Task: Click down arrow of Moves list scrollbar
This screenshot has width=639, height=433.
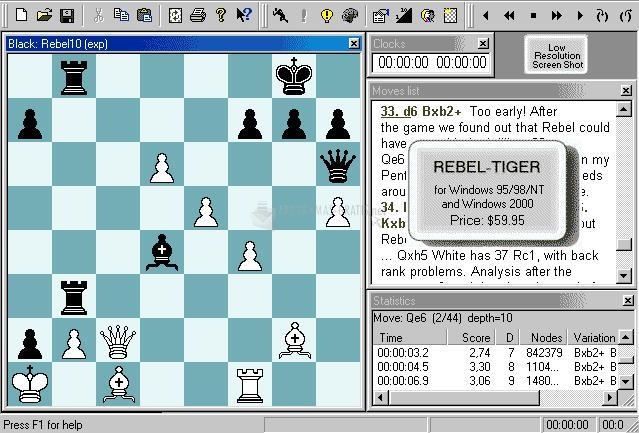Action: [x=624, y=275]
